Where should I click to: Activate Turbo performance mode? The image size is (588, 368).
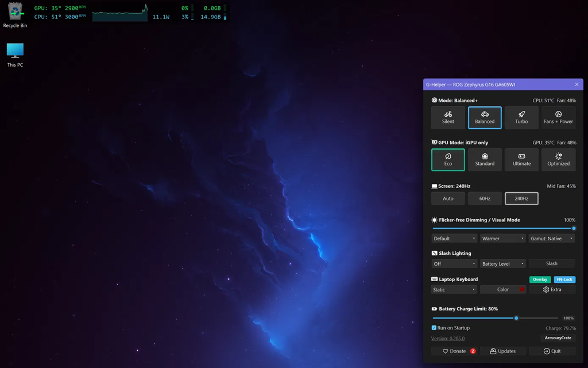pos(521,117)
